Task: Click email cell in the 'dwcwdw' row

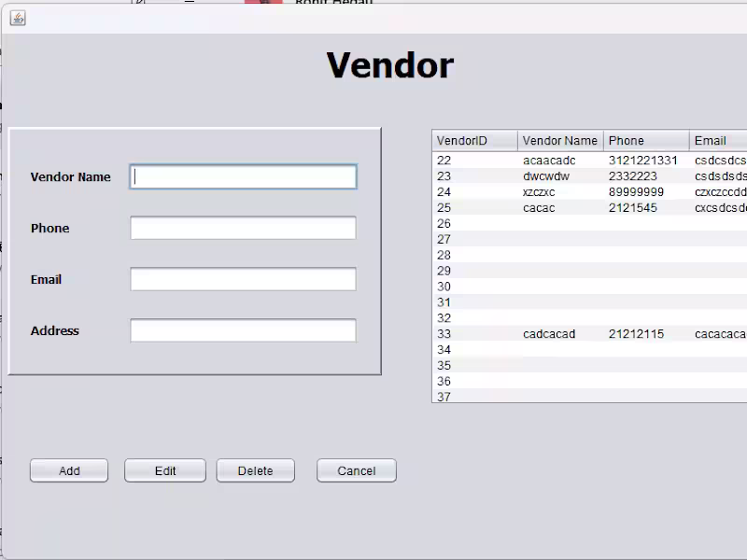Action: (x=720, y=176)
